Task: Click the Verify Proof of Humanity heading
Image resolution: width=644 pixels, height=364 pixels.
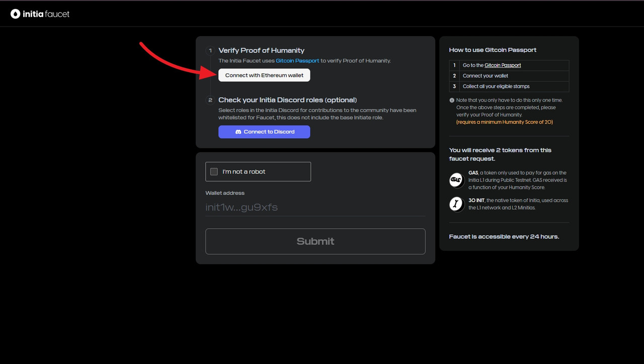Action: pyautogui.click(x=262, y=50)
